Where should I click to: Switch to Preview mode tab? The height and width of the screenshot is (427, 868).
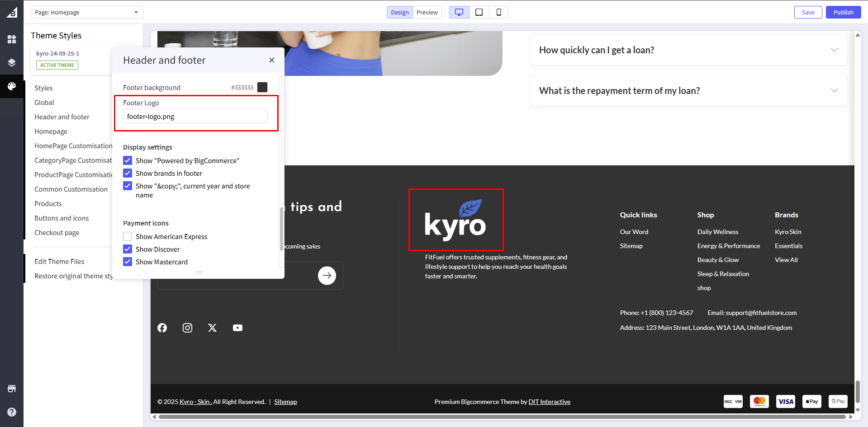click(x=427, y=12)
